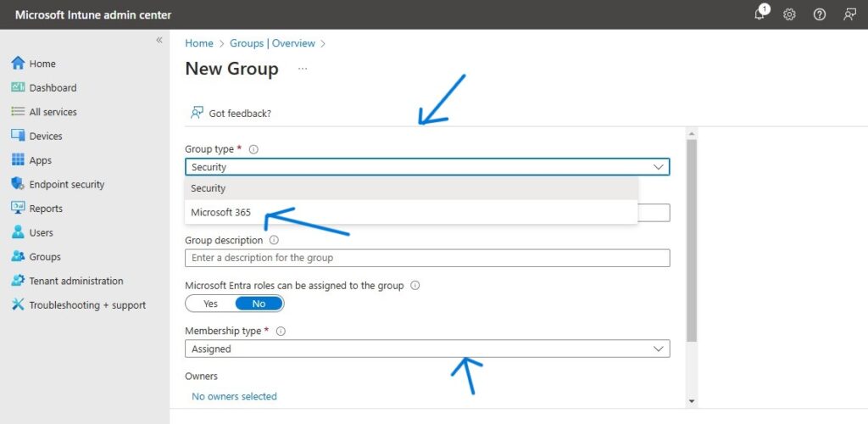Image resolution: width=868 pixels, height=424 pixels.
Task: Expand the Group type dropdown
Action: pos(426,167)
